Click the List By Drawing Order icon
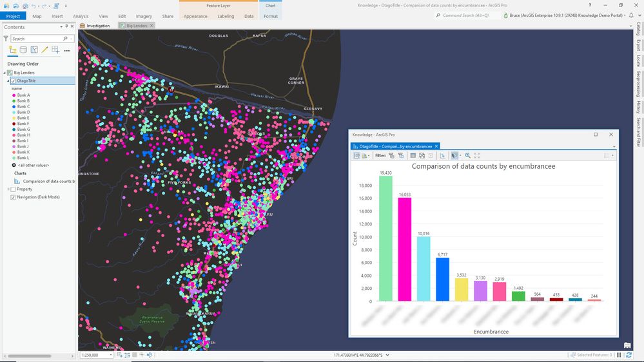Viewport: 644px width, 362px height. coord(13,50)
